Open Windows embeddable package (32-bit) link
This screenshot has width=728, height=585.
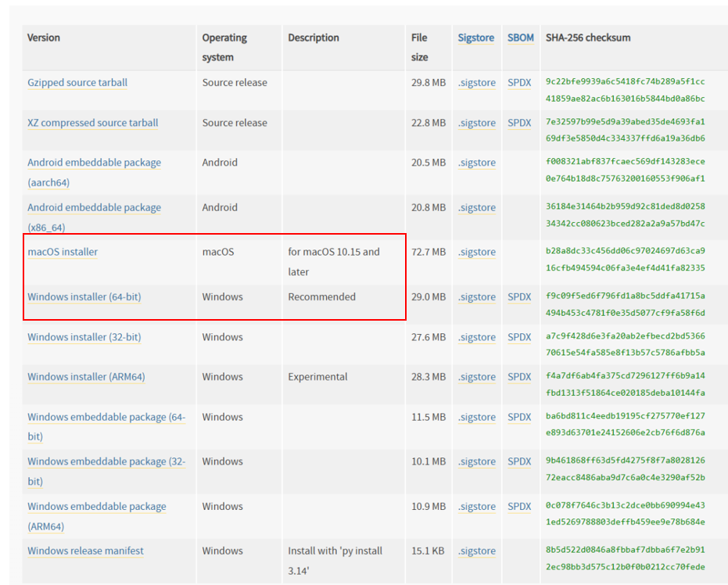[x=106, y=472]
